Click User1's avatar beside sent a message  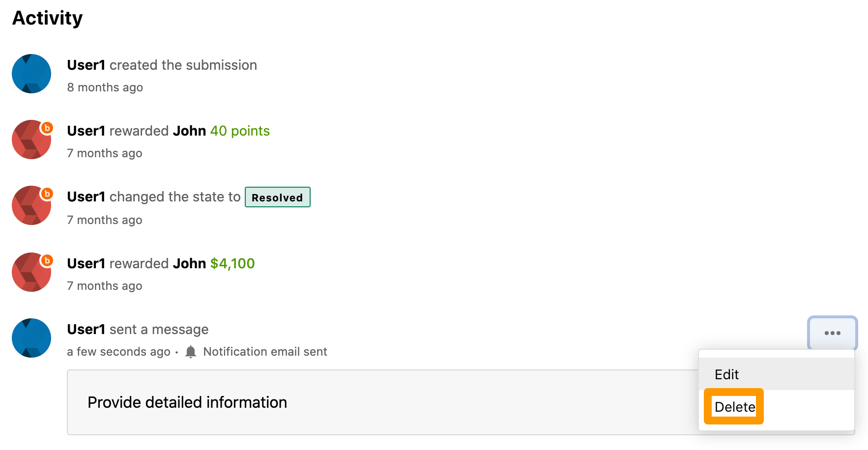click(x=31, y=338)
